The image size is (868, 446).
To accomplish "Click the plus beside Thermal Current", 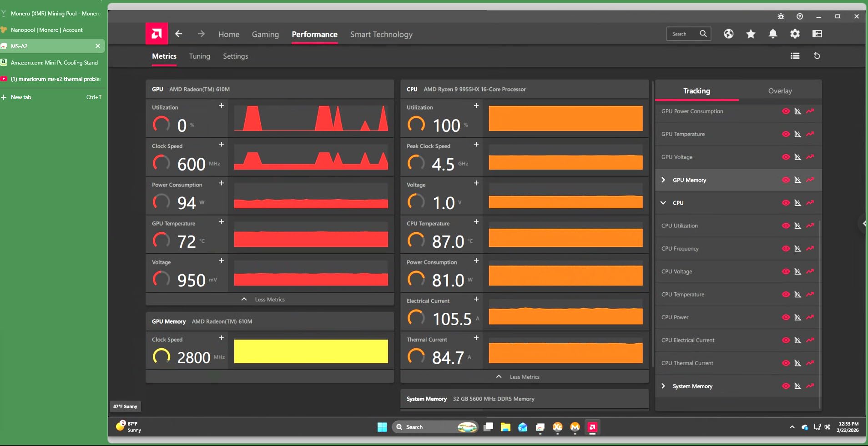I will coord(476,338).
